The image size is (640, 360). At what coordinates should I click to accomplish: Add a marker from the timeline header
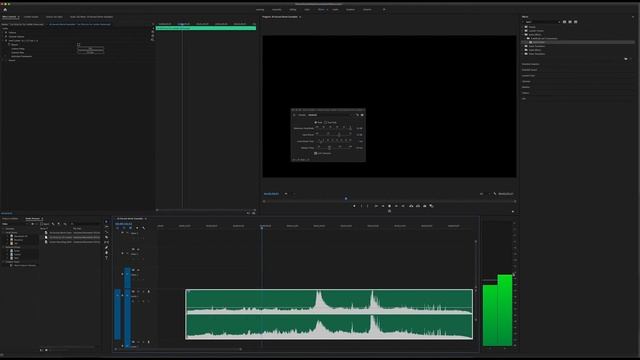pyautogui.click(x=137, y=228)
